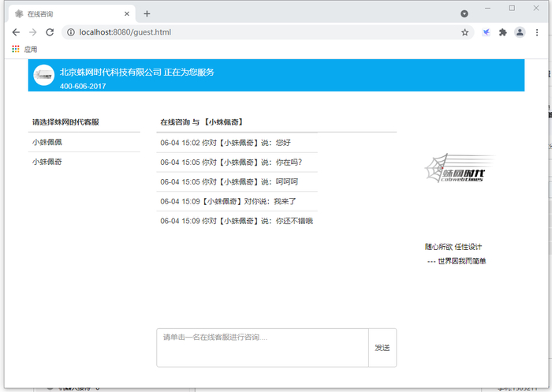The width and height of the screenshot is (552, 392).
Task: Select the 15:09 reply 我来了
Action: click(x=237, y=201)
